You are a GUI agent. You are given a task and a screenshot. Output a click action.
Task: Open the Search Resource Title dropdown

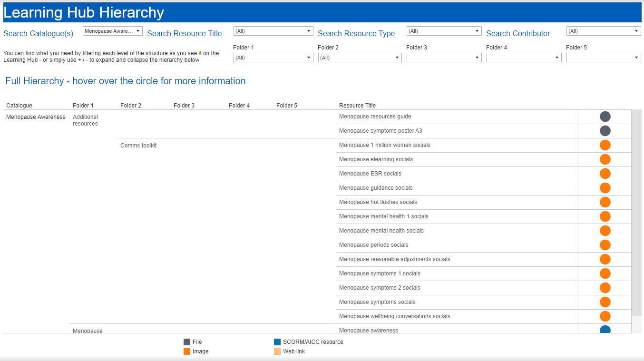point(273,30)
